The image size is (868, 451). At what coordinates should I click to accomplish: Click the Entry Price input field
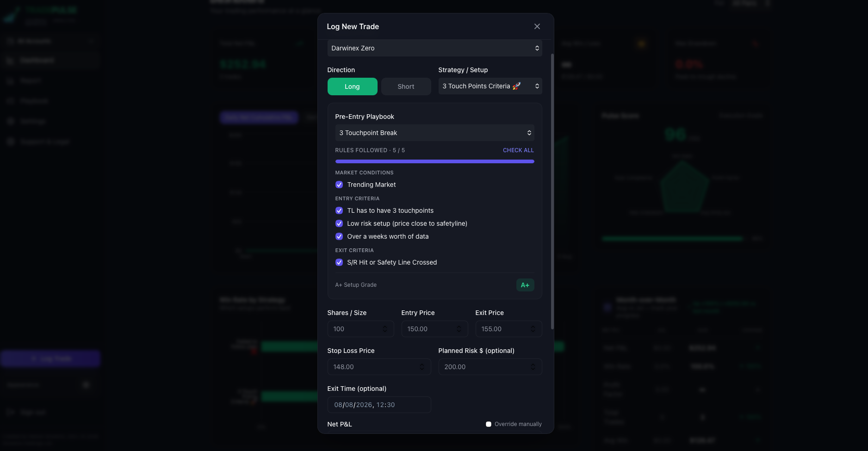[434, 329]
